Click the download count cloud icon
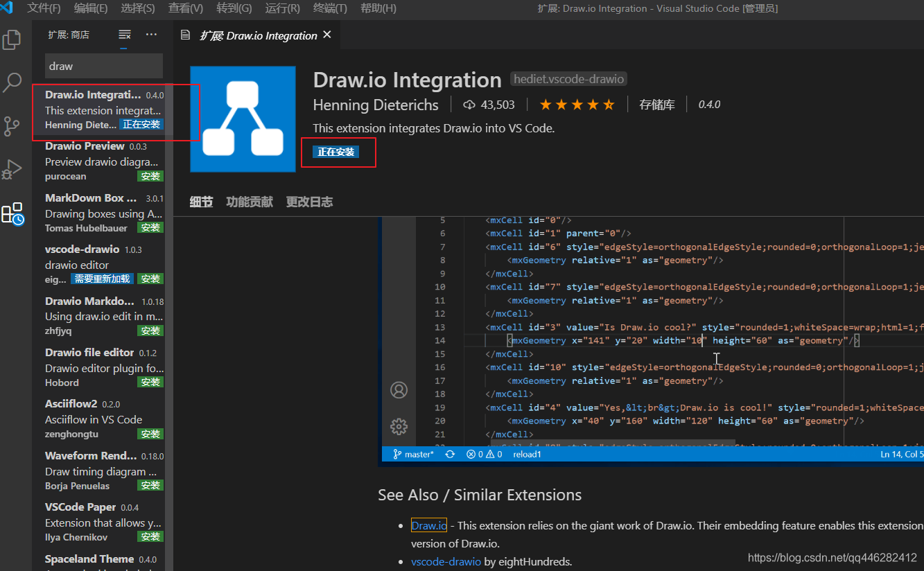Image resolution: width=924 pixels, height=571 pixels. coord(469,105)
